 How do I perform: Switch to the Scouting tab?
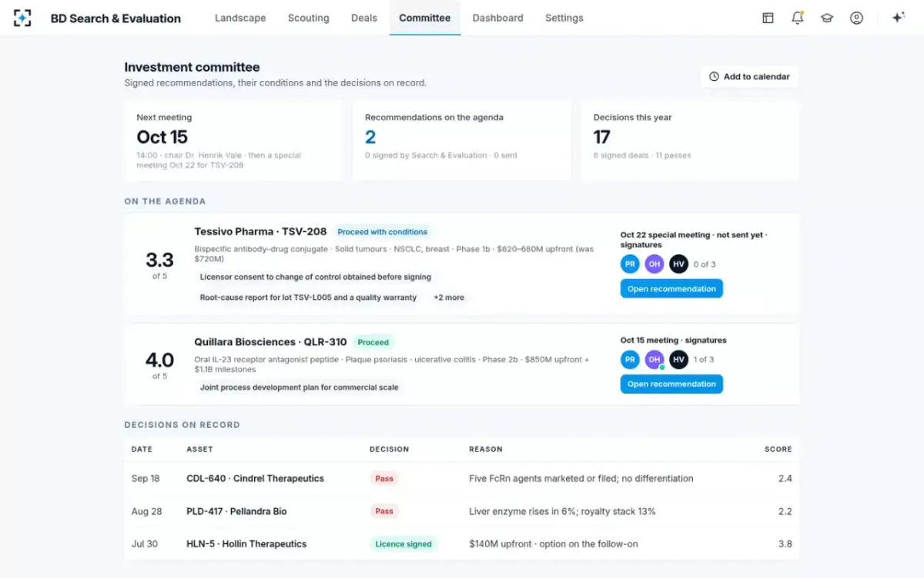308,18
